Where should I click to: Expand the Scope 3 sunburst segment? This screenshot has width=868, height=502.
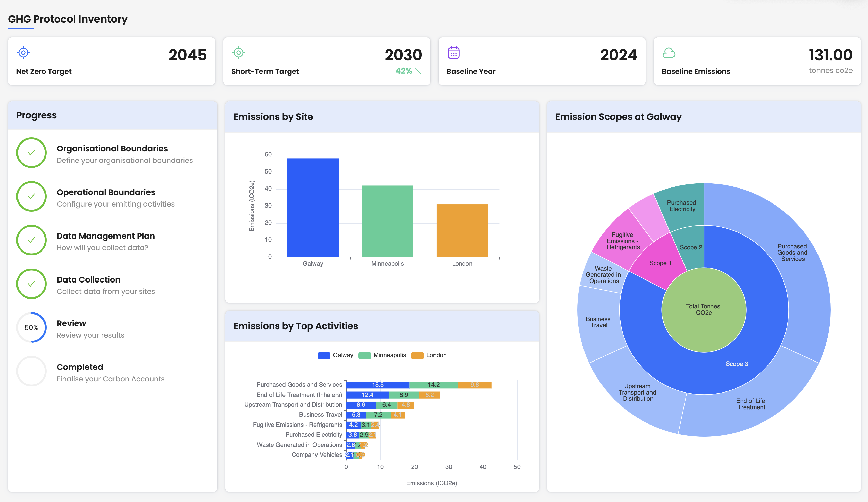(x=737, y=363)
